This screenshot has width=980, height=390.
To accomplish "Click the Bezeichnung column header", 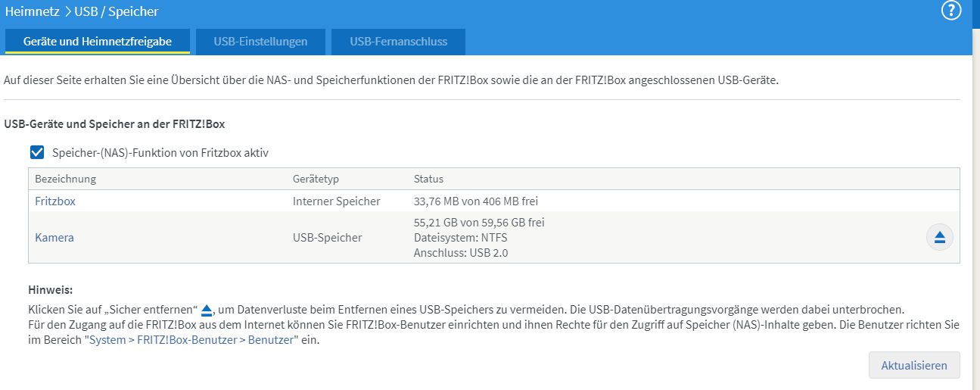I will [66, 179].
